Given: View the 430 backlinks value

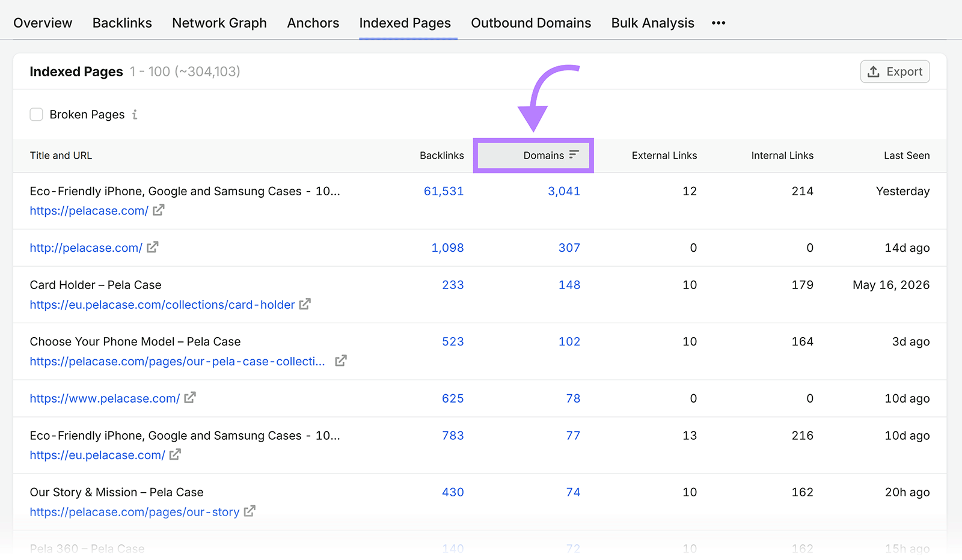Looking at the screenshot, I should click(x=453, y=492).
